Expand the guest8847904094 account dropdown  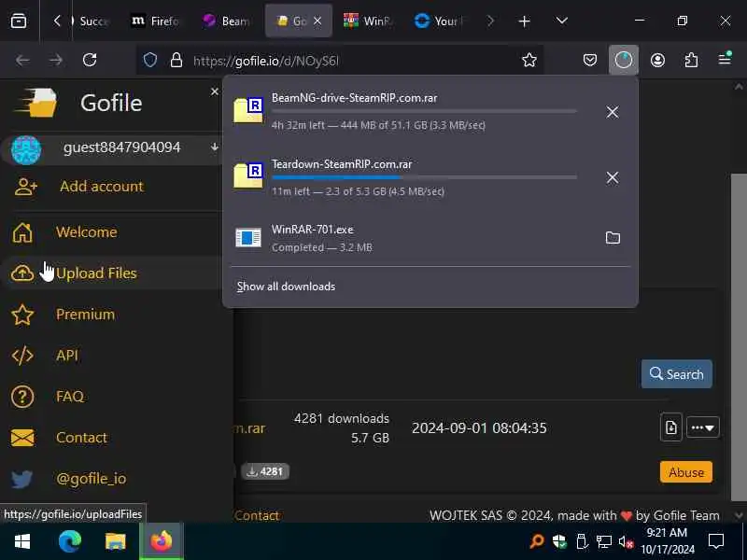click(x=215, y=147)
